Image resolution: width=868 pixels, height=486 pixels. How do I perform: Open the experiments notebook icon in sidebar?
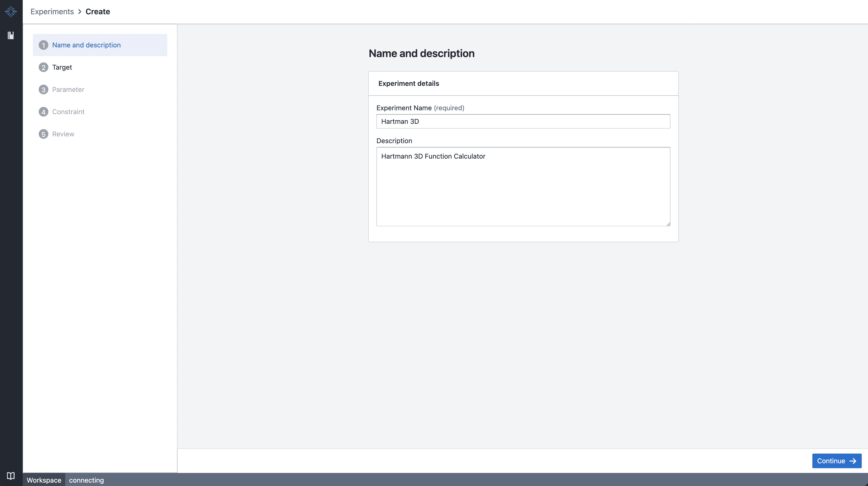click(x=11, y=35)
